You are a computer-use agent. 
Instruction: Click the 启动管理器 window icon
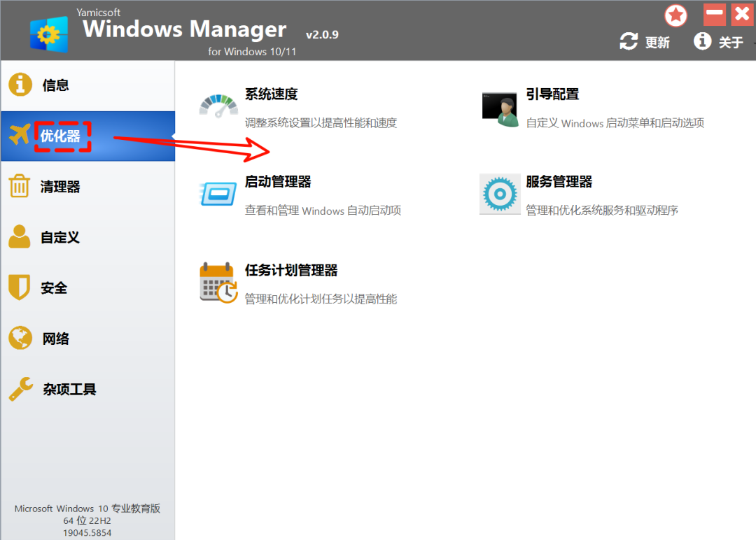pos(218,194)
